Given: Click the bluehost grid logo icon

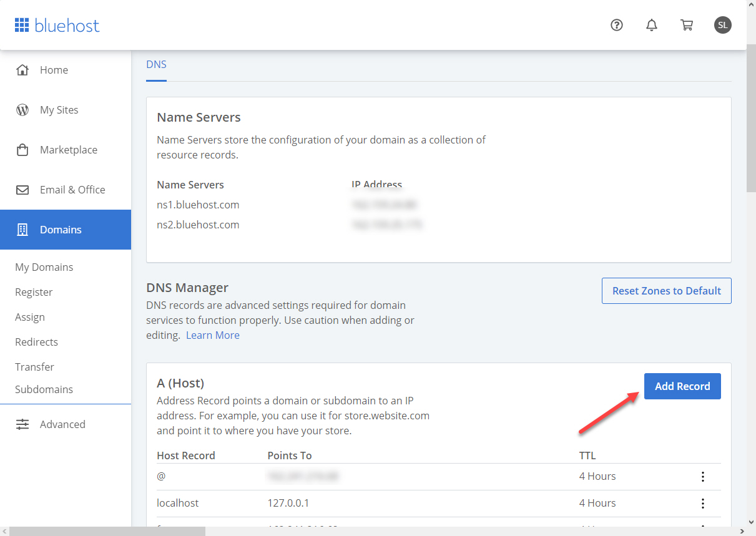Looking at the screenshot, I should pos(22,25).
